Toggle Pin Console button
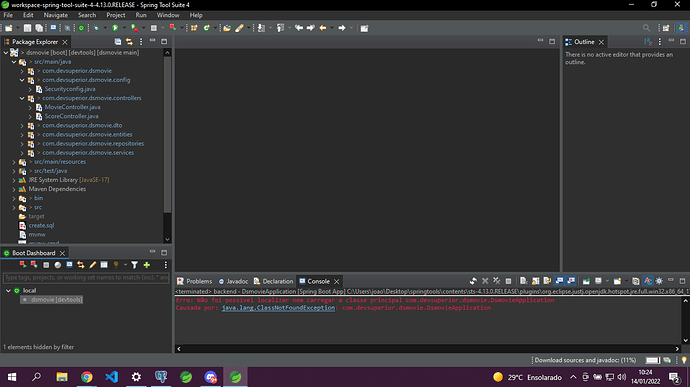 (x=586, y=281)
